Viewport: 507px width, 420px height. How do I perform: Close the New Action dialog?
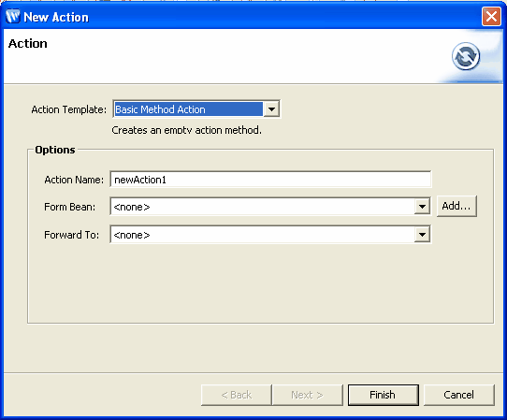point(491,16)
